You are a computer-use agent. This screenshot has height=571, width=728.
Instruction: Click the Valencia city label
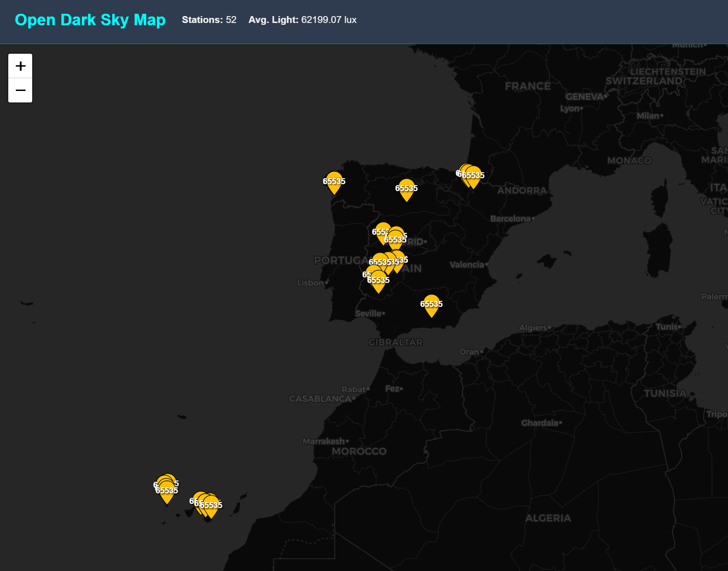(467, 265)
